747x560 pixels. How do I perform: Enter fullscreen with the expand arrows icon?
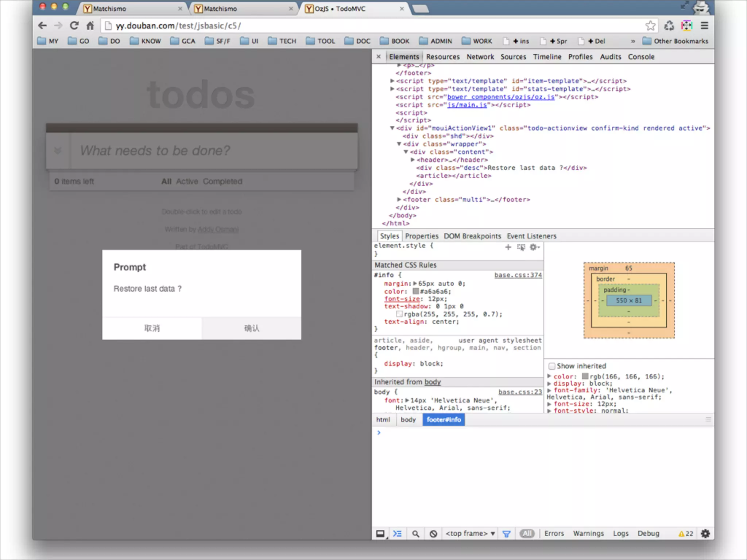(x=685, y=5)
